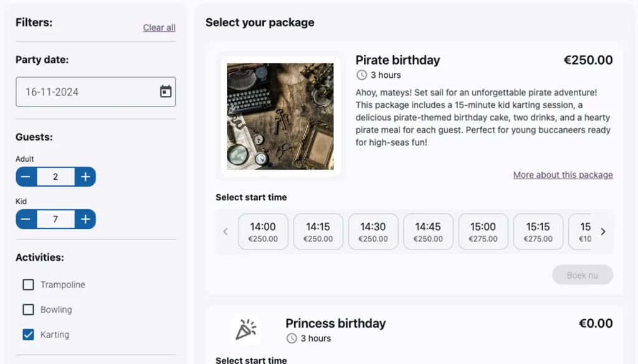Screen dimensions: 638x364
Task: Click the Party date input field
Action: (87, 92)
